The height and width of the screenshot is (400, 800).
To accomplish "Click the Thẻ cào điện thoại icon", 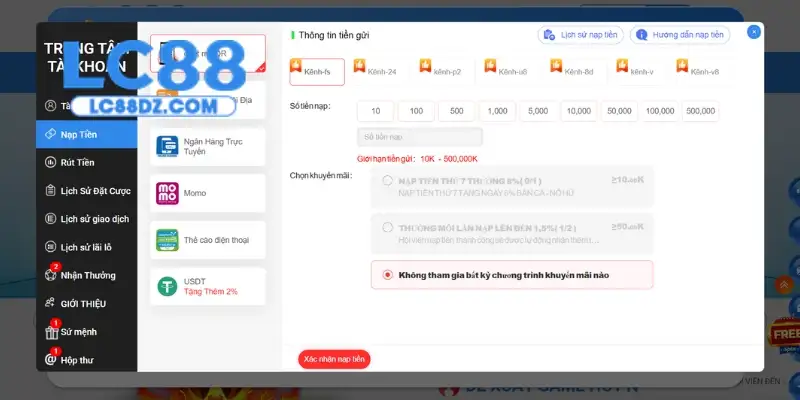I will pos(167,240).
